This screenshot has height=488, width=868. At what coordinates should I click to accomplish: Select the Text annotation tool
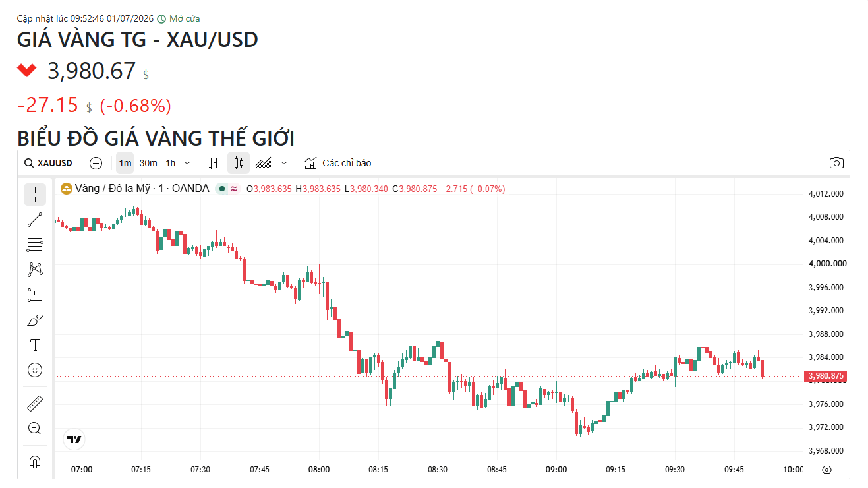(35, 345)
